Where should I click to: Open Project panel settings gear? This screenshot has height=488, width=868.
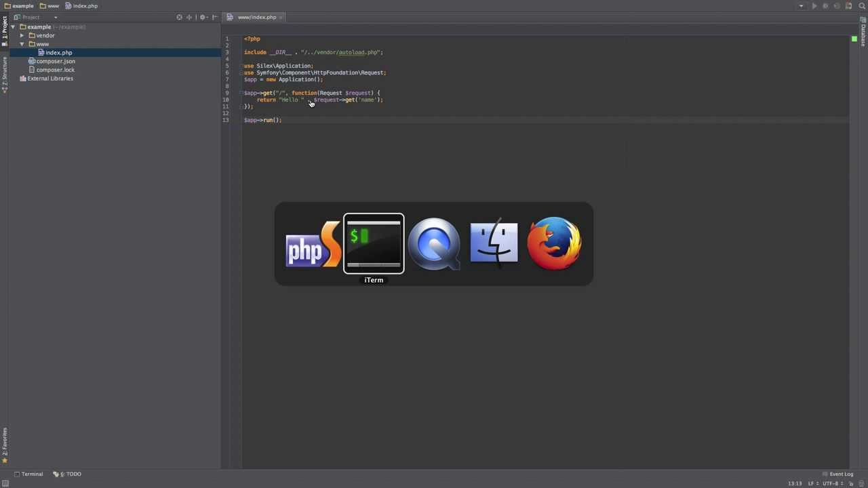[203, 17]
